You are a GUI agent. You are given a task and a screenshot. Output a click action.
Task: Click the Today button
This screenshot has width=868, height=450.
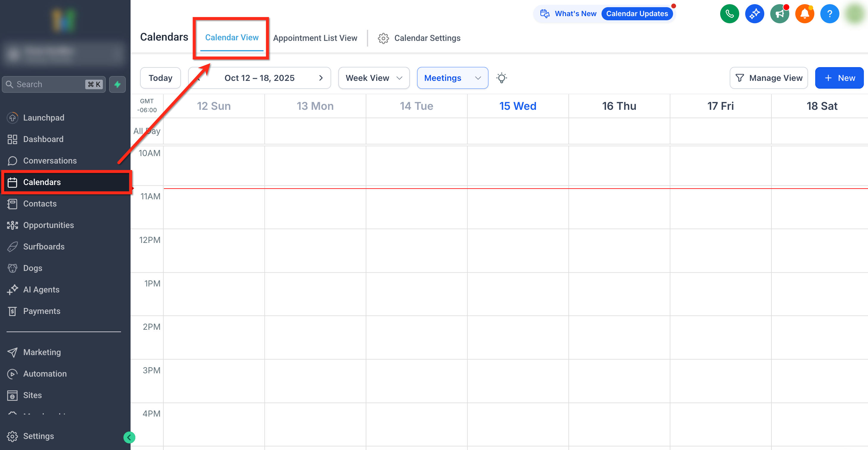pos(160,78)
